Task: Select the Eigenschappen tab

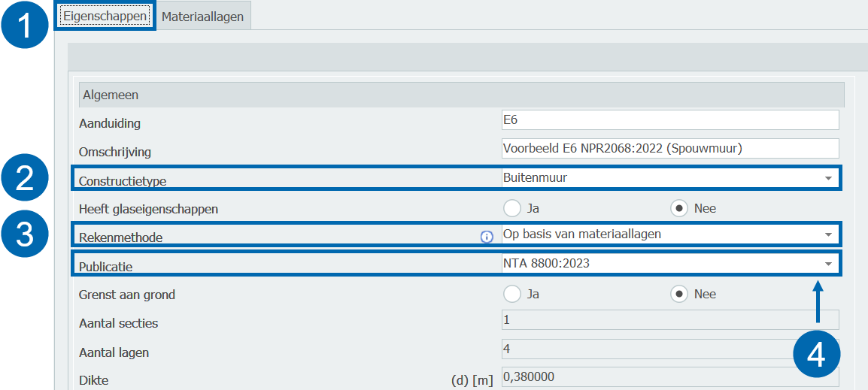Action: 105,16
